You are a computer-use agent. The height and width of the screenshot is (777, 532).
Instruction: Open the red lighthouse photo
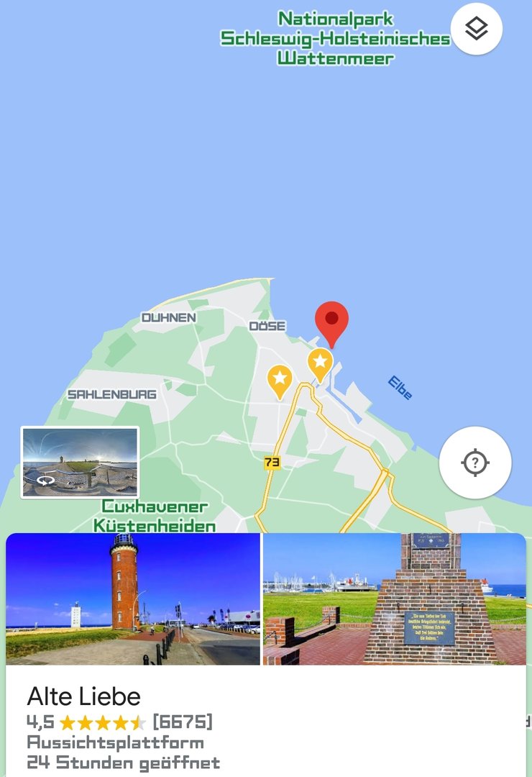point(133,599)
